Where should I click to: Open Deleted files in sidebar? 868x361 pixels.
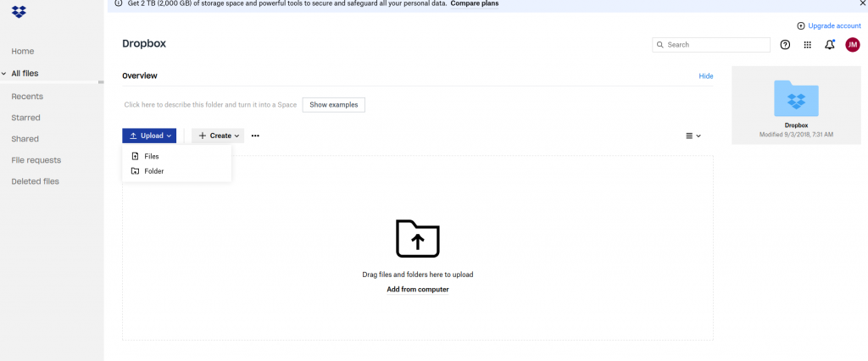35,181
